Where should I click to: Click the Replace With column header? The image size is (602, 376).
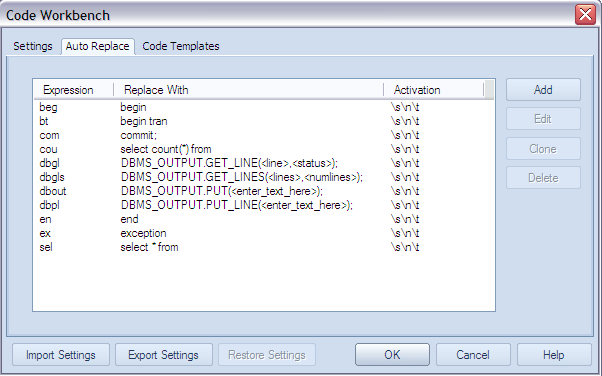pos(248,90)
